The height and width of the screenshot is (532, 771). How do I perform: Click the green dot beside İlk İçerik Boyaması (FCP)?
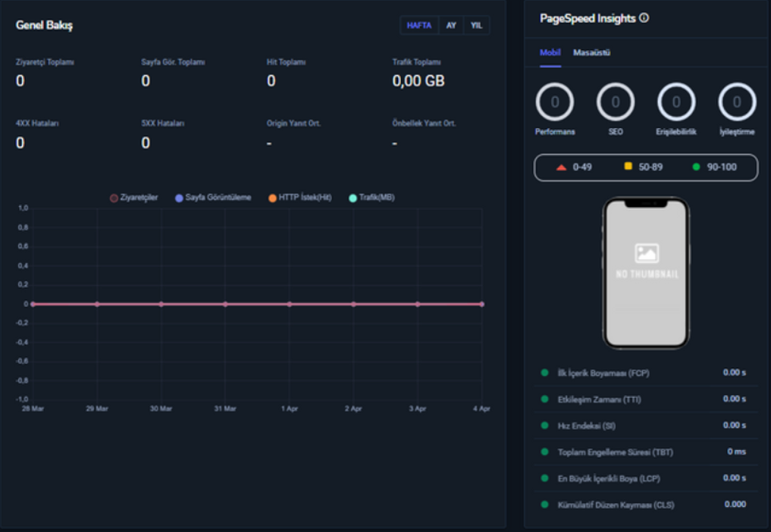[x=544, y=373]
